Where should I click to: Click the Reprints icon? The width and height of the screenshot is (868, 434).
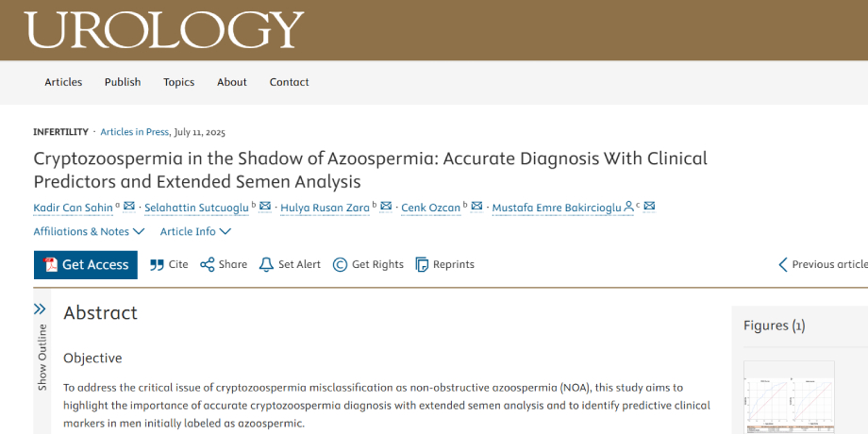point(422,265)
